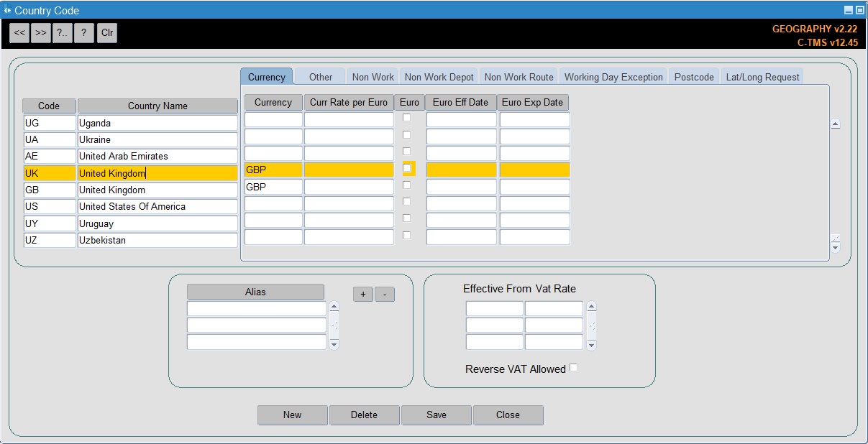Image resolution: width=868 pixels, height=444 pixels.
Task: Open the Non Work Depot tab
Action: pyautogui.click(x=439, y=77)
